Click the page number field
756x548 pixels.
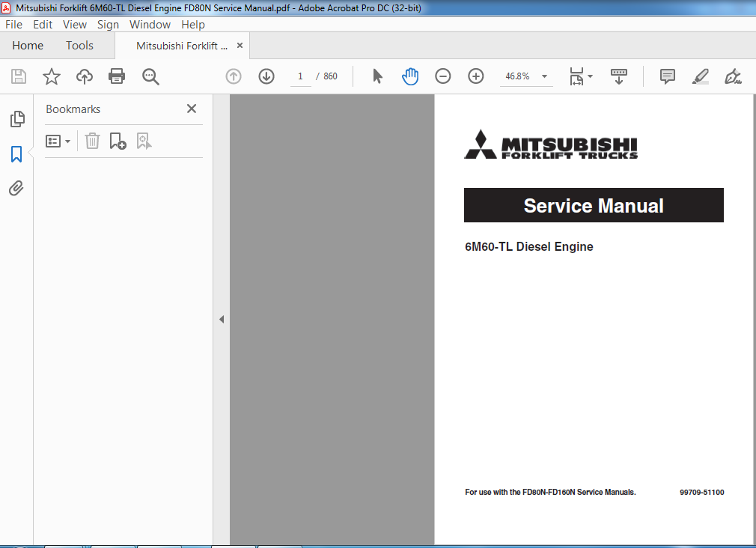pyautogui.click(x=300, y=76)
